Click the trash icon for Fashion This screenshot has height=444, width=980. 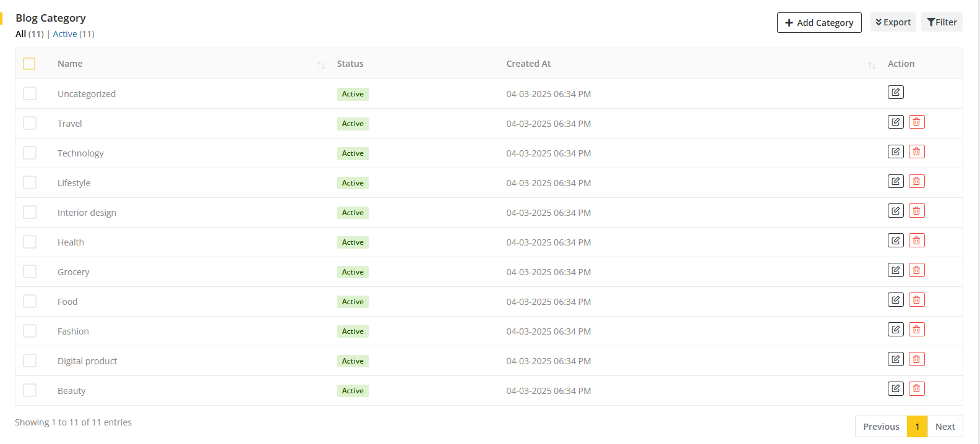(x=916, y=330)
